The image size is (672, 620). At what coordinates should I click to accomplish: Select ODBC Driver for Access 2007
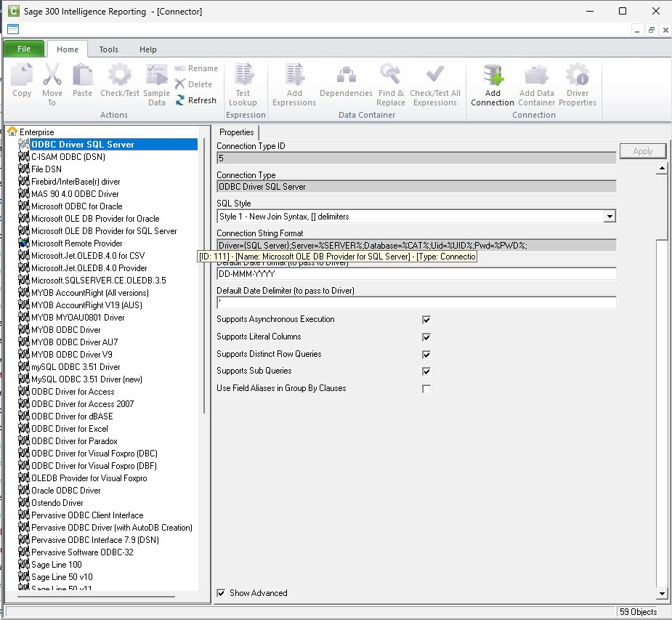pos(83,404)
